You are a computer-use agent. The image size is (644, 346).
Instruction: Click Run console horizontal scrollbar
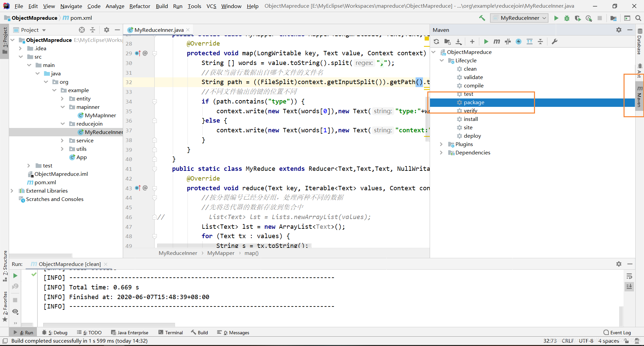109,325
